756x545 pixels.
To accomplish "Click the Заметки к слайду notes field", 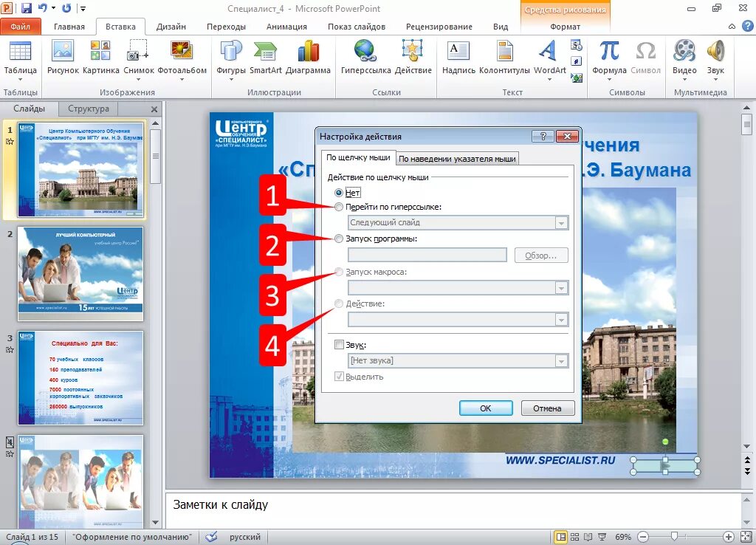I will pyautogui.click(x=453, y=510).
